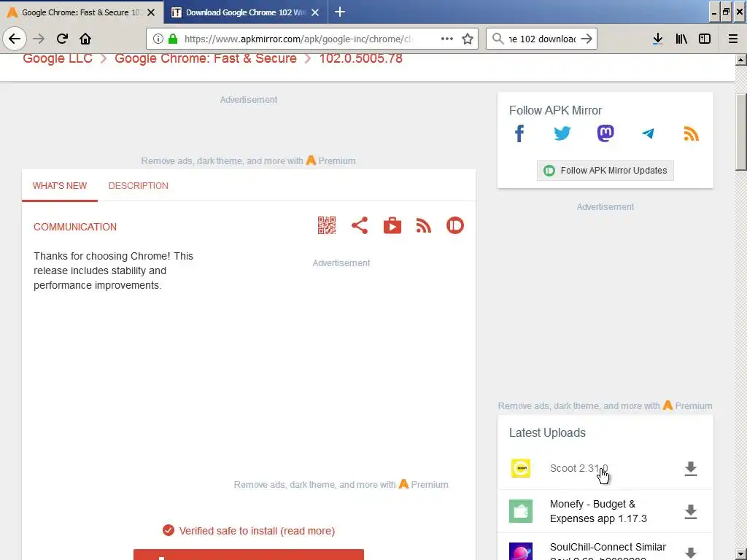Open SoulChill-Connect Similar Soul entry

pos(608,551)
